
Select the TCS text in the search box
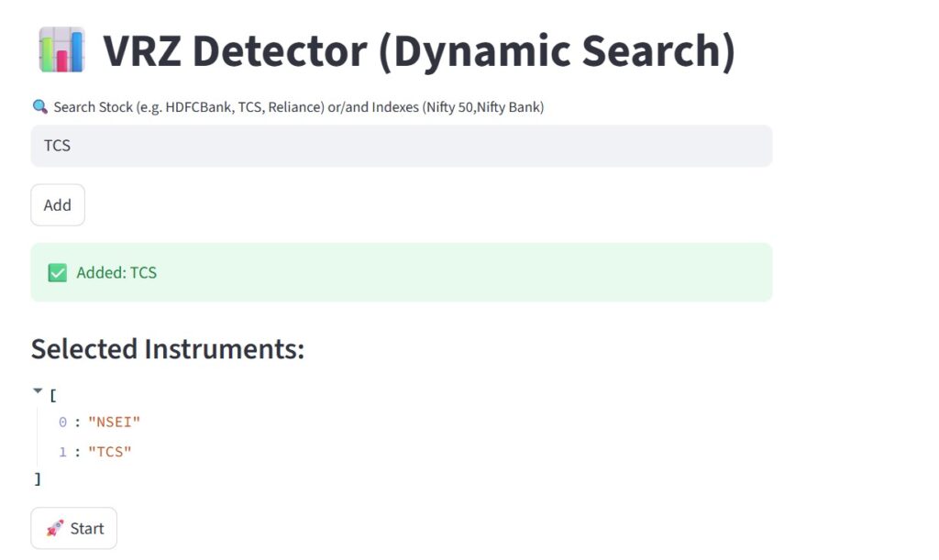57,145
